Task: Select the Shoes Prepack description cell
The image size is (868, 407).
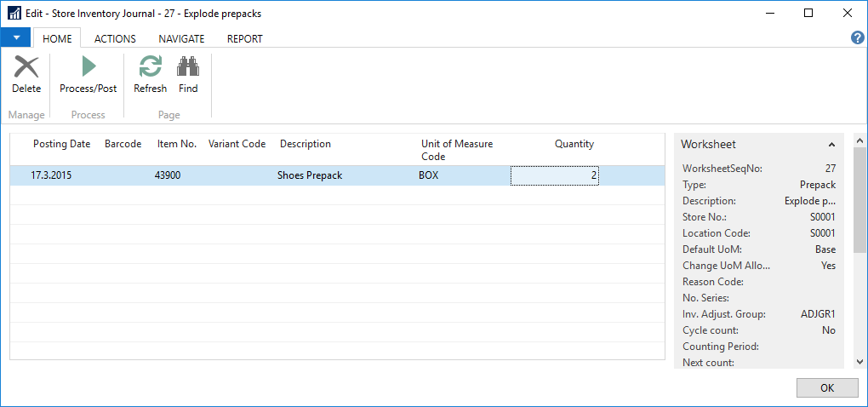Action: click(x=310, y=176)
